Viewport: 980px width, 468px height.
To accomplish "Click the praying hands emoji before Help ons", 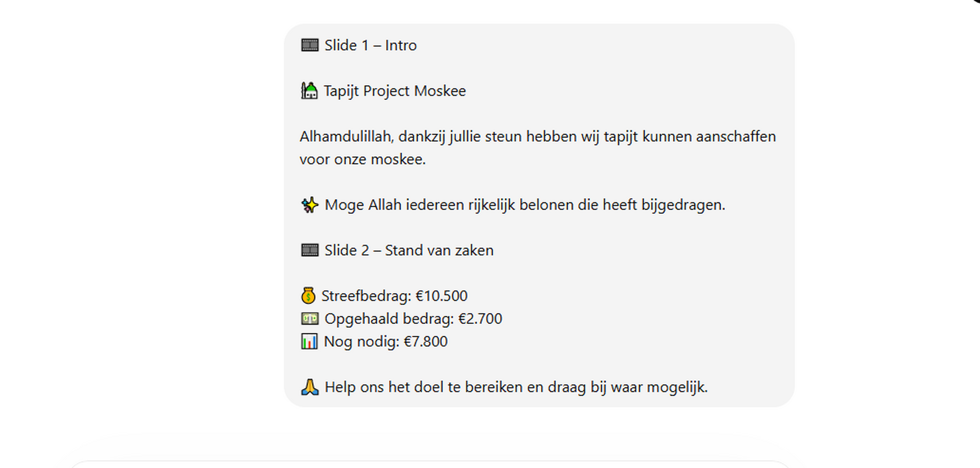I will (310, 387).
